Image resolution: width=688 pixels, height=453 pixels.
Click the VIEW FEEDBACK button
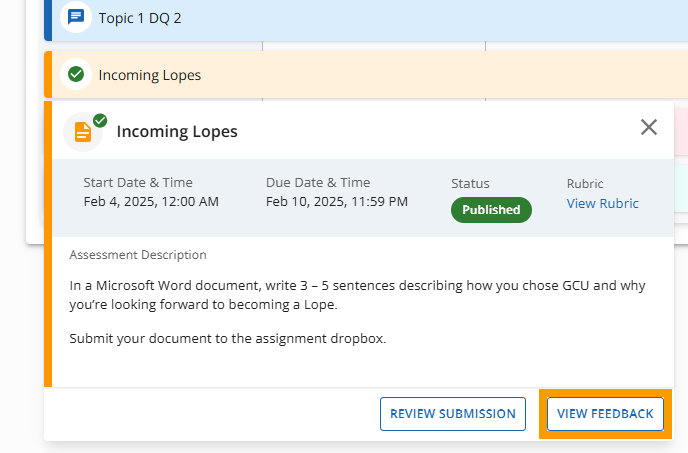click(605, 413)
